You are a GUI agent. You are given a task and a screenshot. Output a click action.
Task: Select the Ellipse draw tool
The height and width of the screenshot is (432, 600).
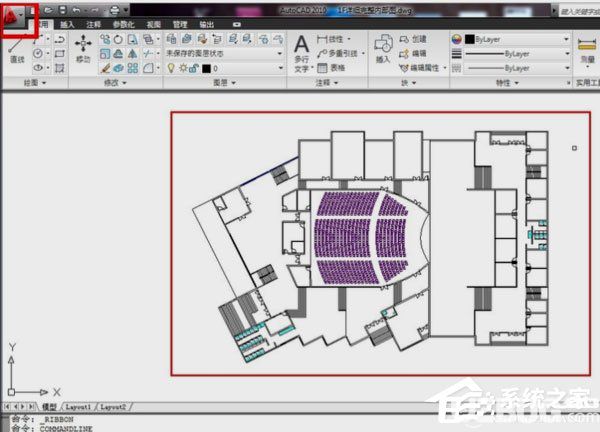point(38,68)
